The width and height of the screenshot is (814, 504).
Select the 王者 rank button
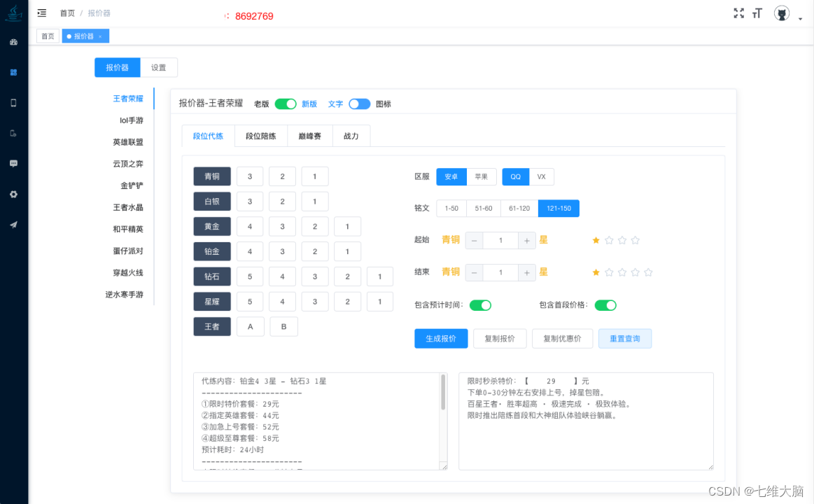click(212, 326)
